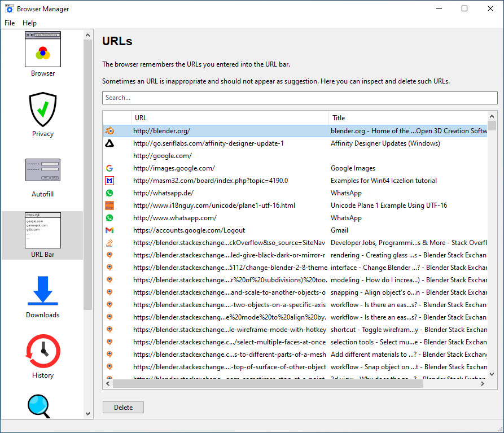Select the URL Bar section
Viewport: 504px width, 433px height.
pyautogui.click(x=43, y=235)
